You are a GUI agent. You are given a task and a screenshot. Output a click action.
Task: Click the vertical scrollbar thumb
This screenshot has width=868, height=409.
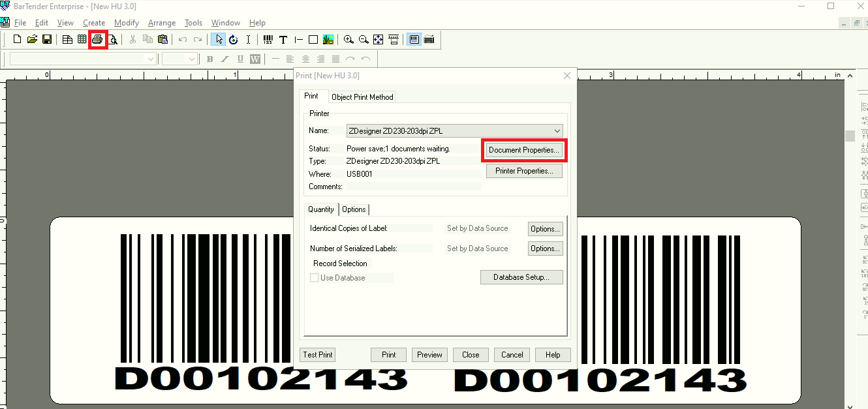pyautogui.click(x=850, y=136)
